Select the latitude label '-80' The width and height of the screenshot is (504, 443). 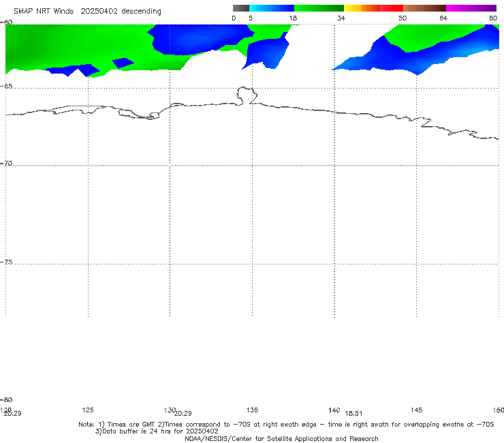click(6, 399)
